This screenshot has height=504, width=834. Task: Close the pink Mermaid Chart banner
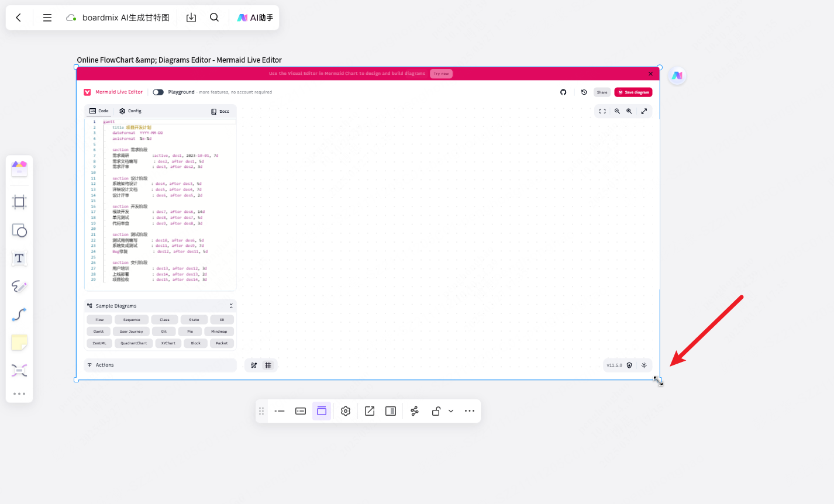(x=650, y=74)
